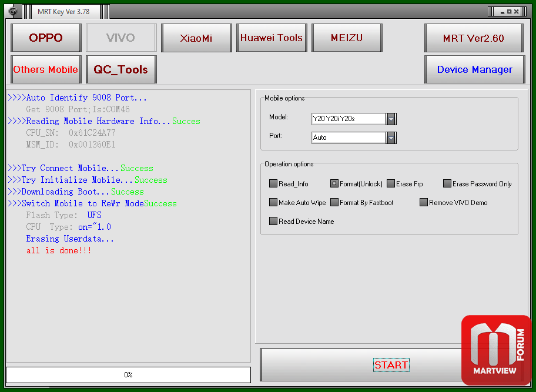Toggle Remove VIVO Demo checkbox
The image size is (536, 392).
tap(424, 202)
